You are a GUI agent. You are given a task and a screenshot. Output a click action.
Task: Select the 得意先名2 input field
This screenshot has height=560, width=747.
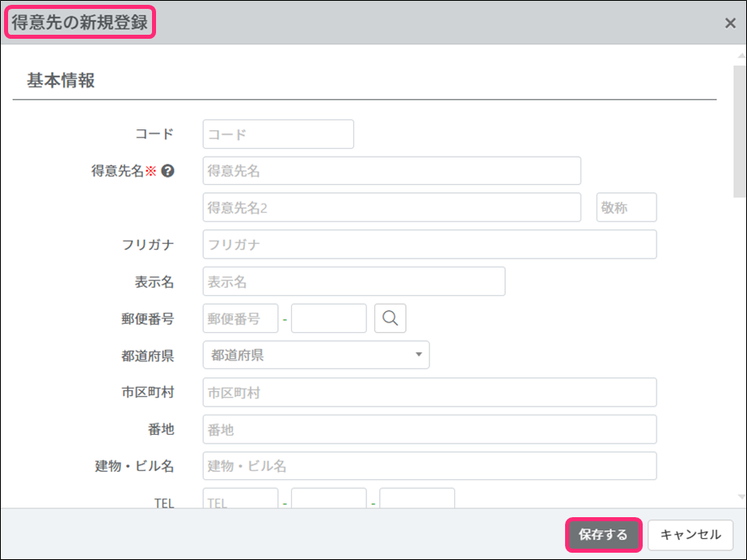click(x=391, y=208)
